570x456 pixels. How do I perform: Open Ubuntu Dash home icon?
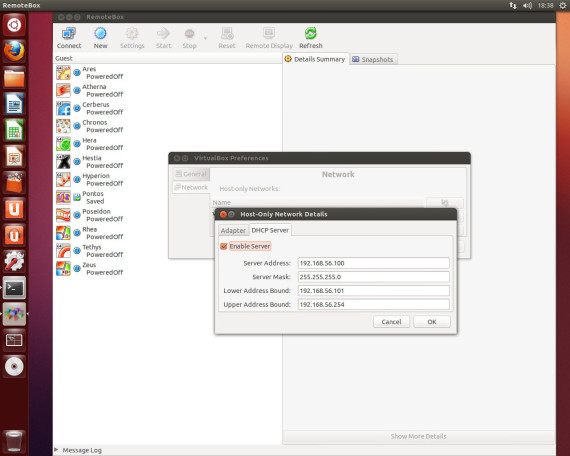[x=14, y=25]
